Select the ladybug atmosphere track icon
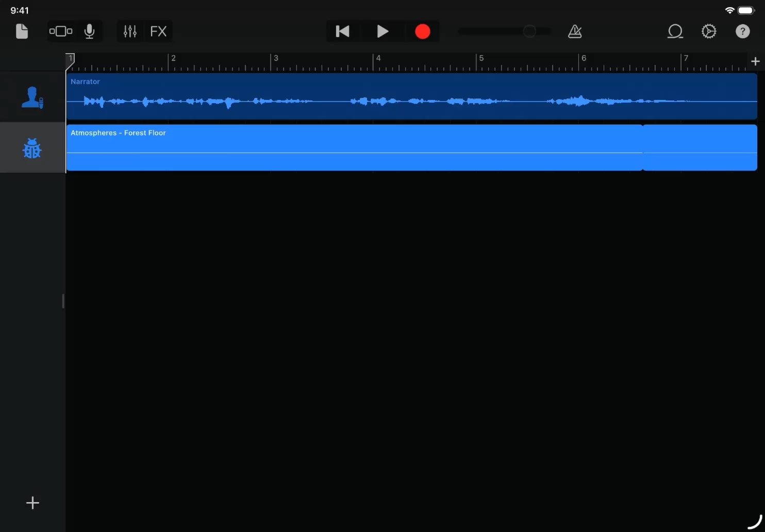Viewport: 765px width, 532px height. coord(32,148)
